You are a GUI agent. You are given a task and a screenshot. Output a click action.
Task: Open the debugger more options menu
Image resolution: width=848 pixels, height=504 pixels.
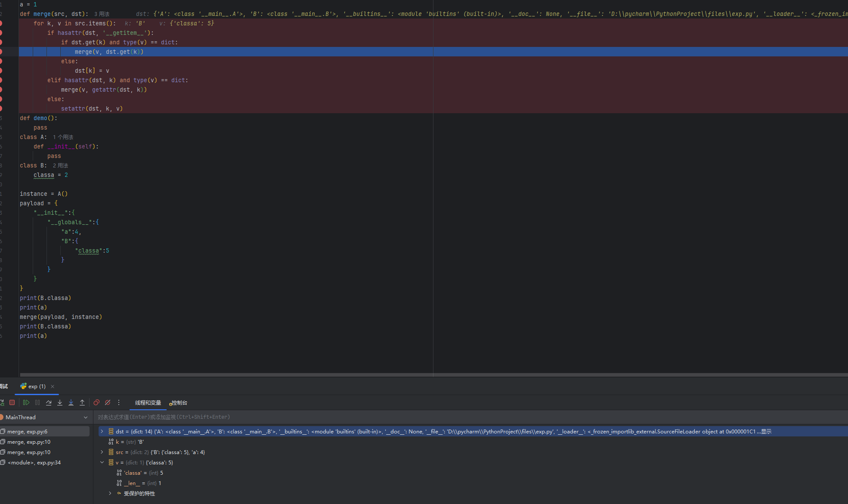[x=119, y=402]
